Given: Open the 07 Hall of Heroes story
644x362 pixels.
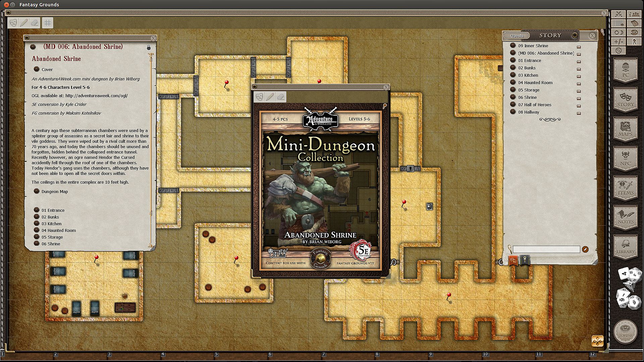Looking at the screenshot, I should click(x=534, y=105).
